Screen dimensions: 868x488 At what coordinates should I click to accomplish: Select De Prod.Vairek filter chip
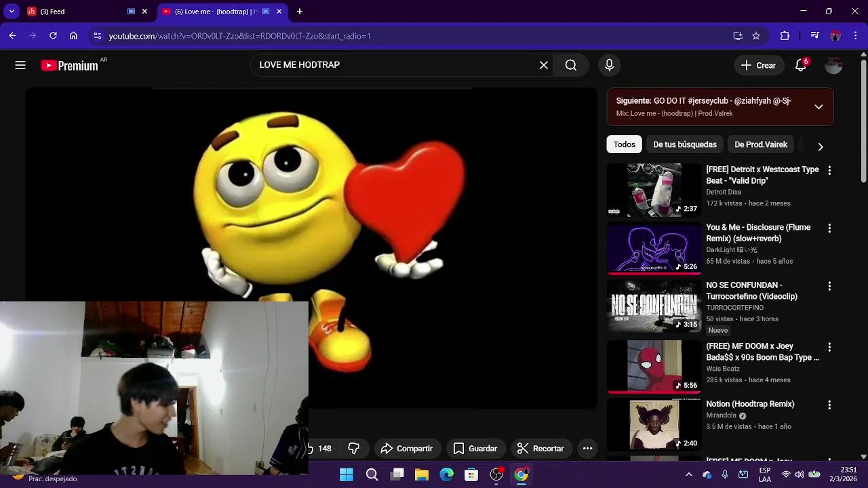pos(761,144)
